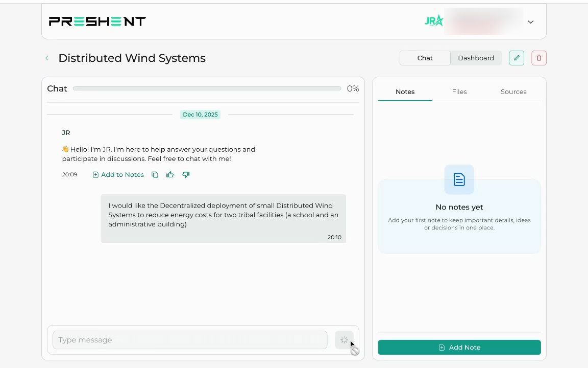Click the Type message input field

coord(190,340)
